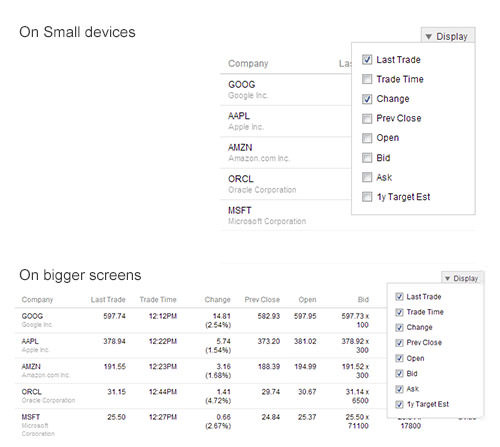Uncheck Trade Time in bigger screens menu

pos(399,312)
